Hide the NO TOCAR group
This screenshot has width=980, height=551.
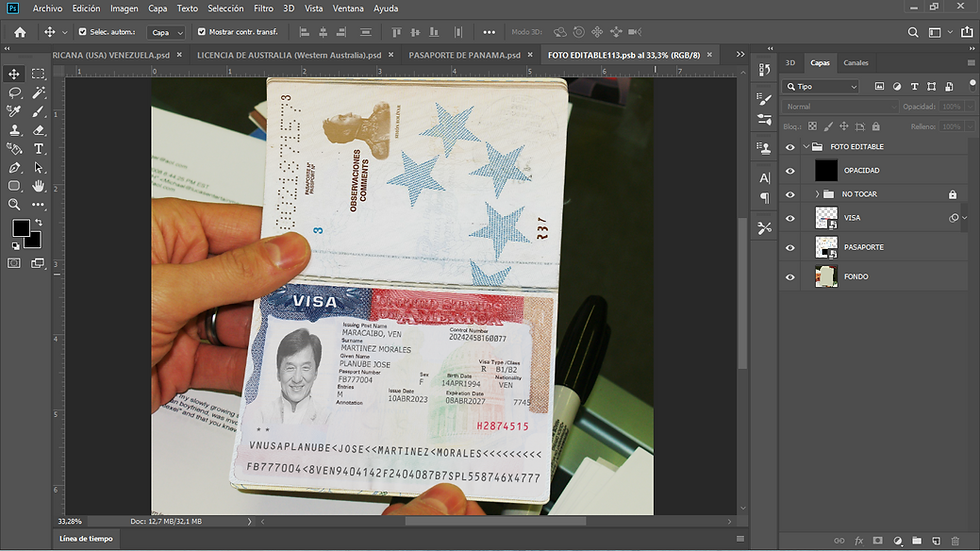(x=790, y=194)
